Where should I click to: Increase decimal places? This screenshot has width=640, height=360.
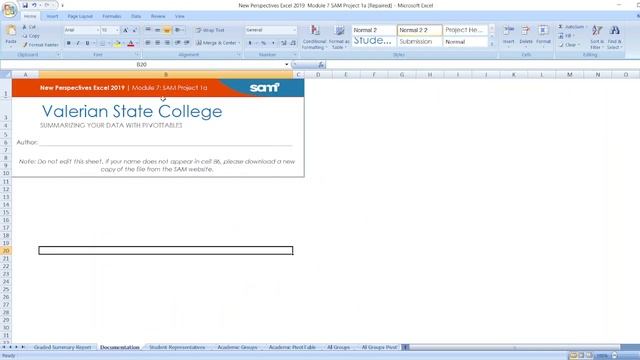click(284, 43)
